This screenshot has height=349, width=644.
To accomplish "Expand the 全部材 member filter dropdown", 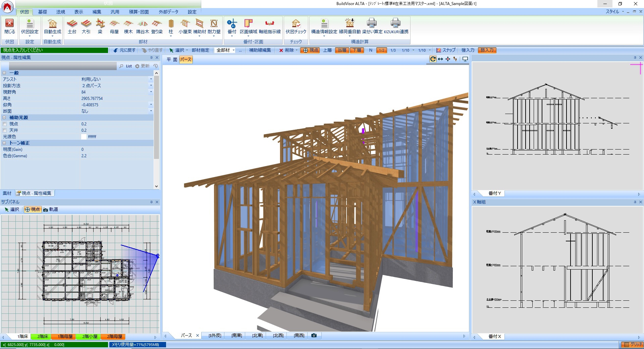I will click(233, 50).
